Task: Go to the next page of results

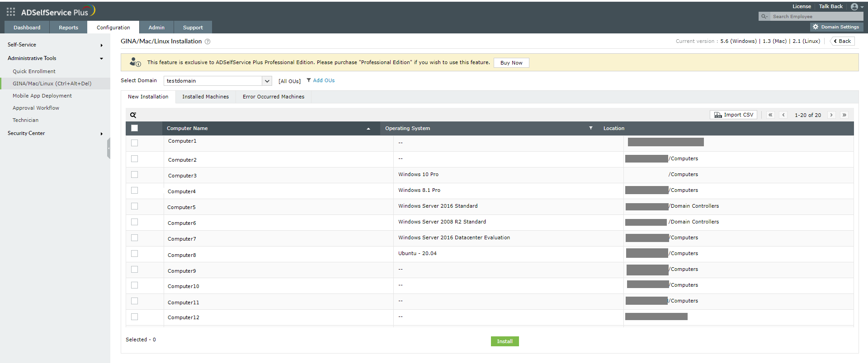Action: (x=831, y=115)
